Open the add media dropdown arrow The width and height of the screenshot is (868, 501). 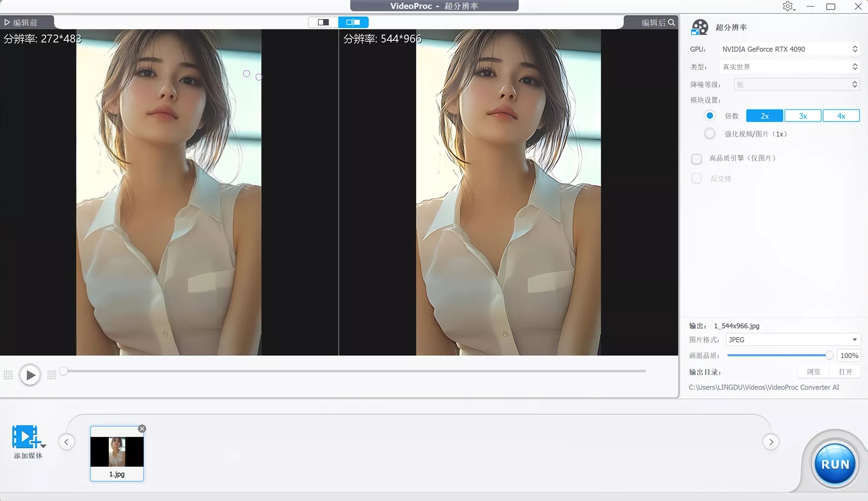(43, 445)
